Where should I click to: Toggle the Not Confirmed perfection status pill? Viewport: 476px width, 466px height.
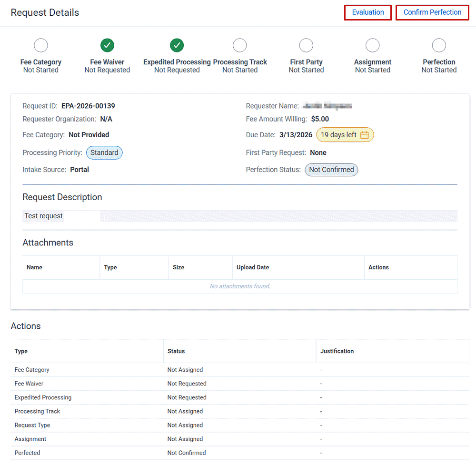point(331,170)
